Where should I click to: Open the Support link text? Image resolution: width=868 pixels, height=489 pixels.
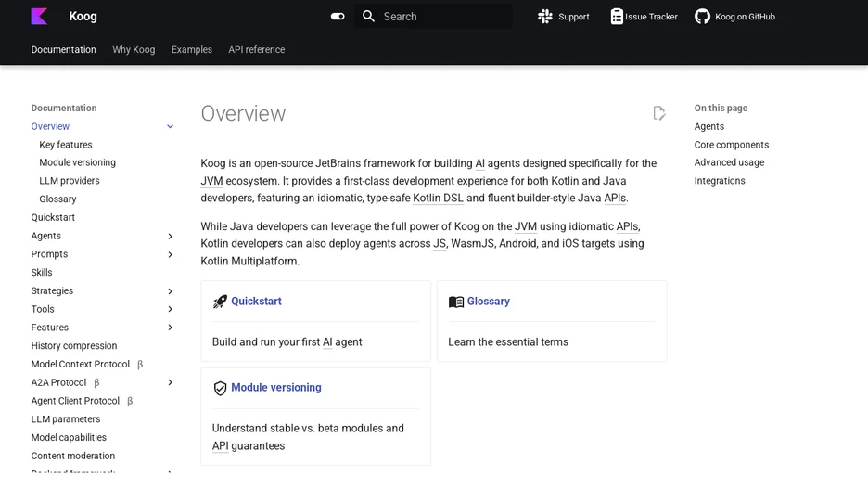click(573, 17)
